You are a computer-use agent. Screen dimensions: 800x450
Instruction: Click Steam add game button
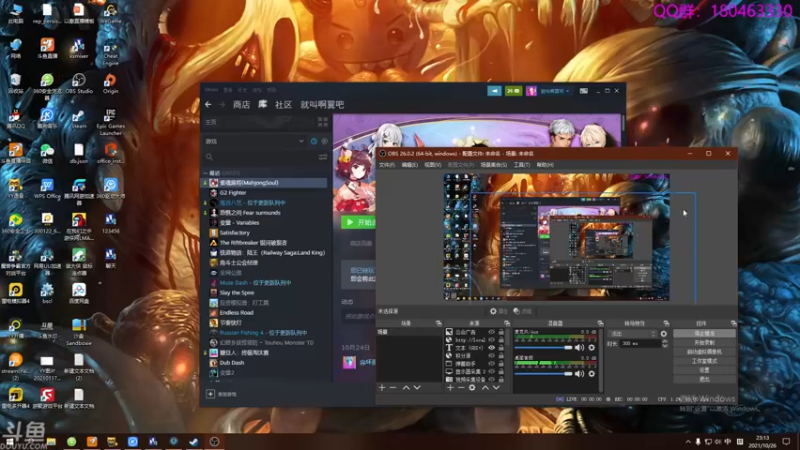tap(222, 394)
